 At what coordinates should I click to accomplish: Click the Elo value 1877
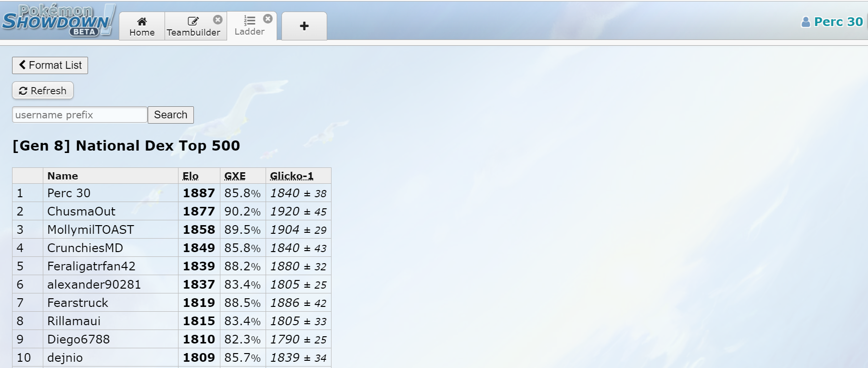pyautogui.click(x=199, y=212)
